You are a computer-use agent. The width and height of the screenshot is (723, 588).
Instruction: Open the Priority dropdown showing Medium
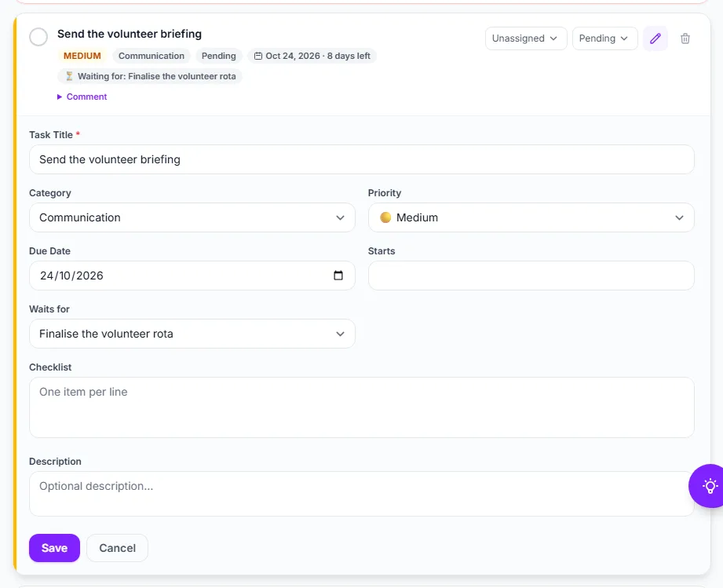(x=531, y=217)
